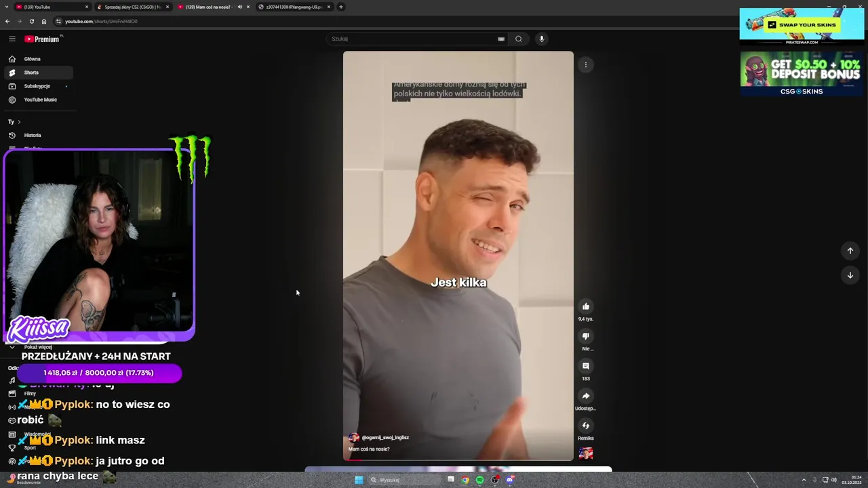The height and width of the screenshot is (488, 868).
Task: Open the Remiks option icon
Action: tap(586, 426)
